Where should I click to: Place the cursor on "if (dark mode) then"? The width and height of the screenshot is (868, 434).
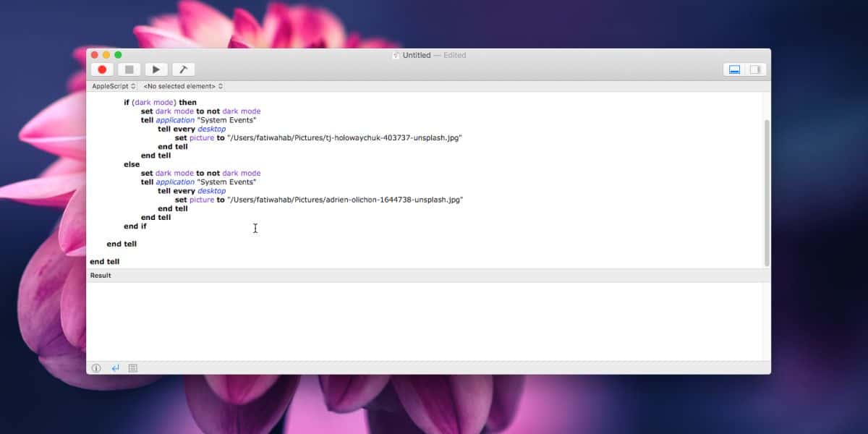[x=160, y=103]
